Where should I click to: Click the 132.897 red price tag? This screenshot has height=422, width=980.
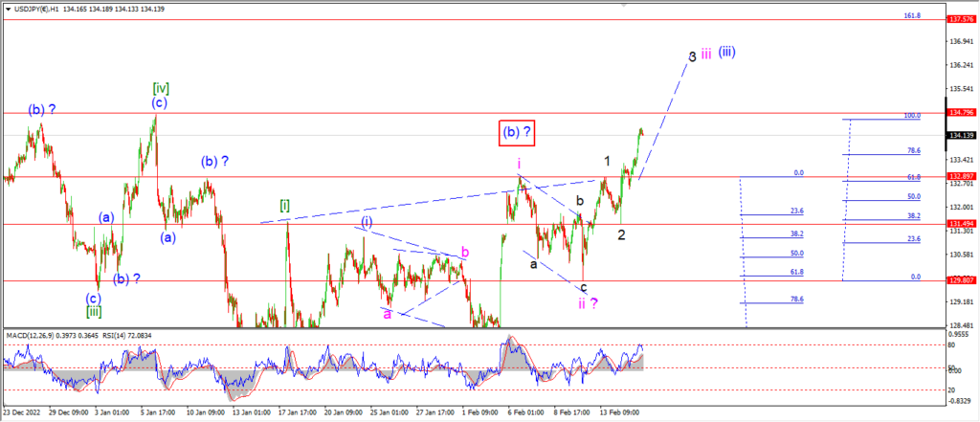click(962, 176)
